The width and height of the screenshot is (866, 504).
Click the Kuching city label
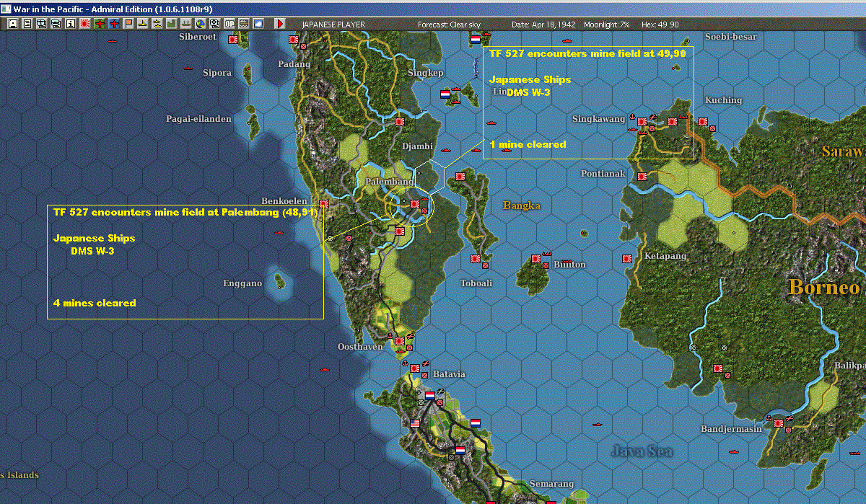(723, 100)
